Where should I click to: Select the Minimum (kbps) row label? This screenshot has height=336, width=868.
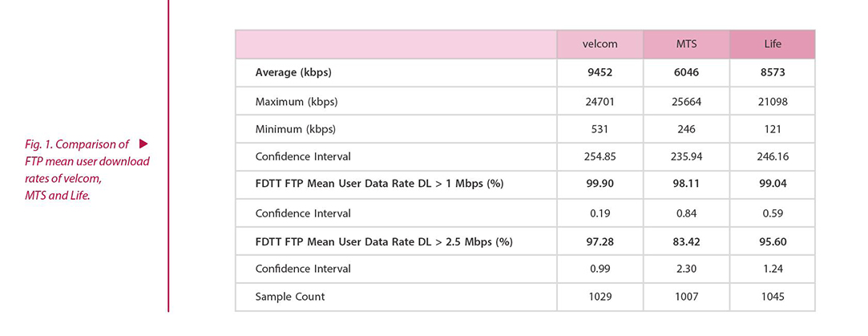pyautogui.click(x=295, y=129)
